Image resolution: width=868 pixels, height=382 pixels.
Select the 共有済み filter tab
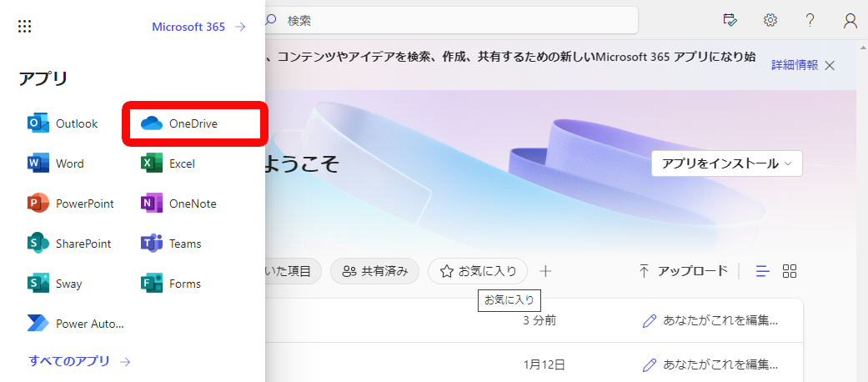point(375,271)
